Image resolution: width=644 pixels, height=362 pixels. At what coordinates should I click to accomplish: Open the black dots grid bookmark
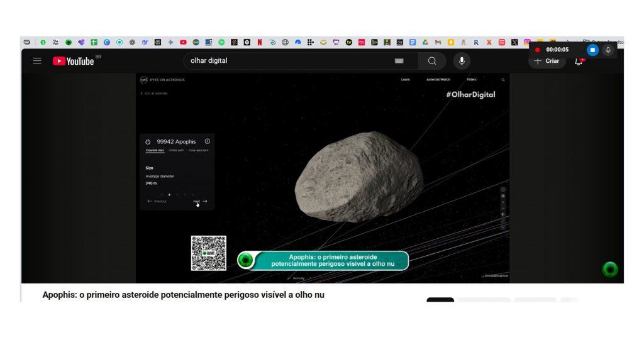[x=311, y=42]
